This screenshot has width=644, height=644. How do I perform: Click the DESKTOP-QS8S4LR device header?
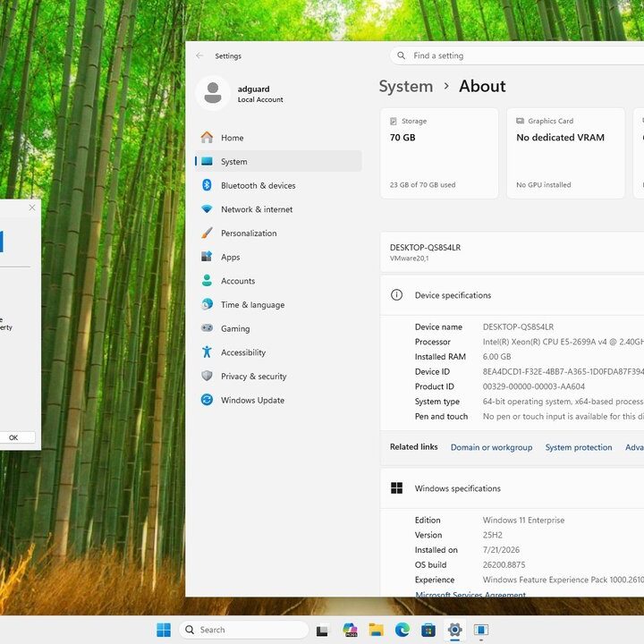tap(513, 251)
